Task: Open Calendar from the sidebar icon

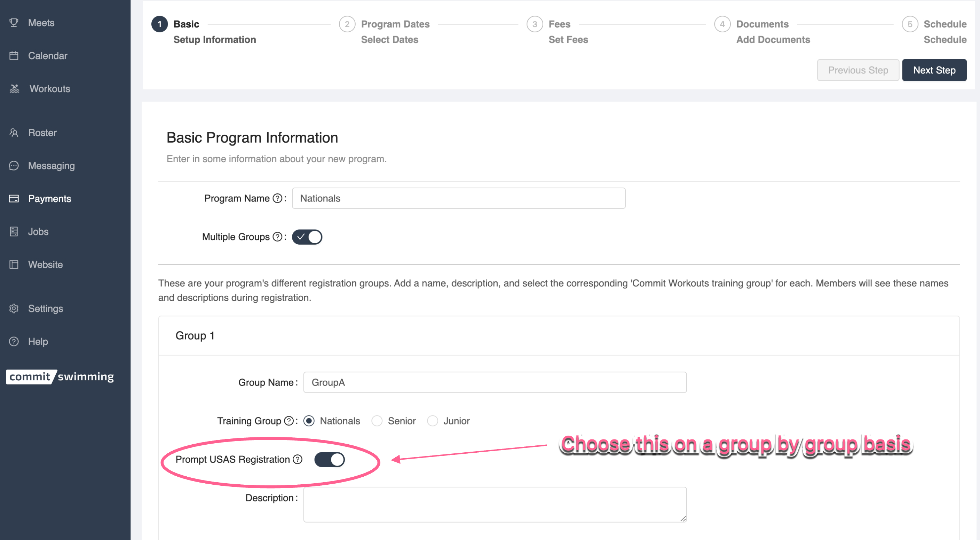Action: tap(14, 56)
